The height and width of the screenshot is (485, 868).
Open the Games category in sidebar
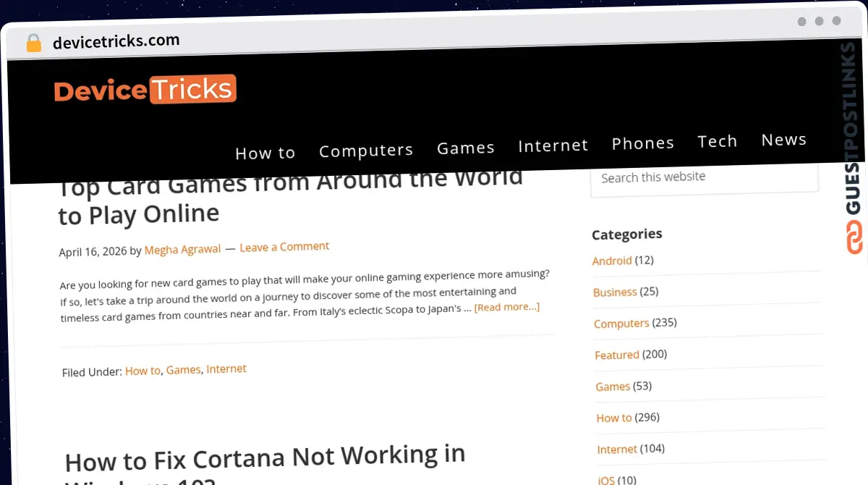(613, 387)
